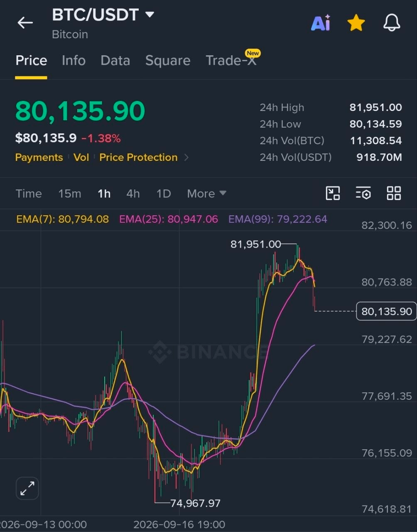The width and height of the screenshot is (417, 532).
Task: Tap the 24h Vol(BTC) value 11,308.54
Action: tap(376, 141)
